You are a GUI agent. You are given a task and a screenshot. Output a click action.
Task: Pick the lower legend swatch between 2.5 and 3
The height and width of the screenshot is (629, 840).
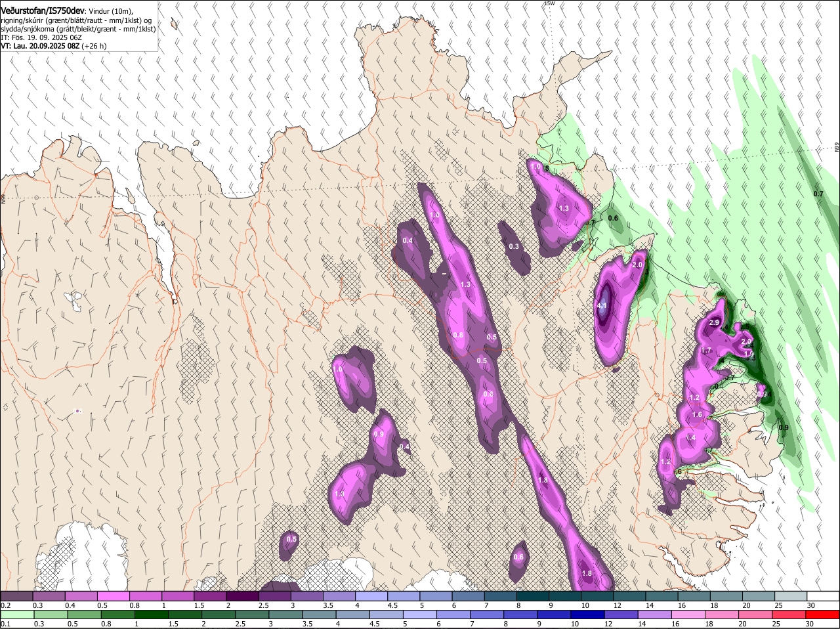[x=253, y=614]
